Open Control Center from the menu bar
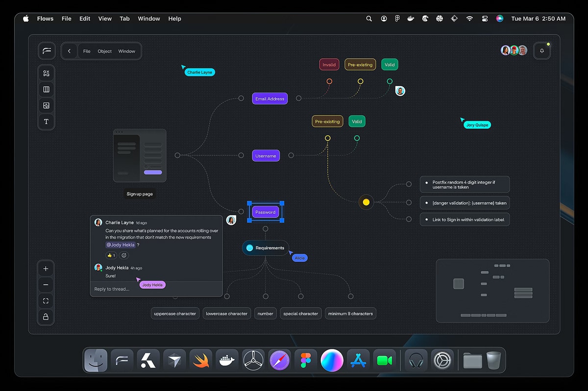Screen dimensions: 588x391 (x=485, y=18)
